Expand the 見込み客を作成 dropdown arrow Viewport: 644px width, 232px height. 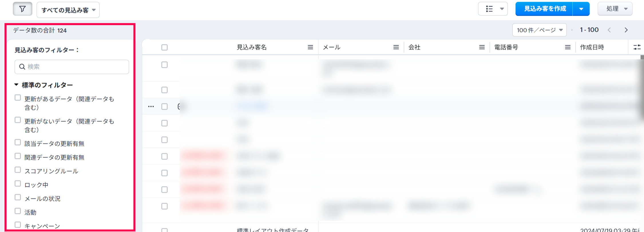tap(581, 9)
